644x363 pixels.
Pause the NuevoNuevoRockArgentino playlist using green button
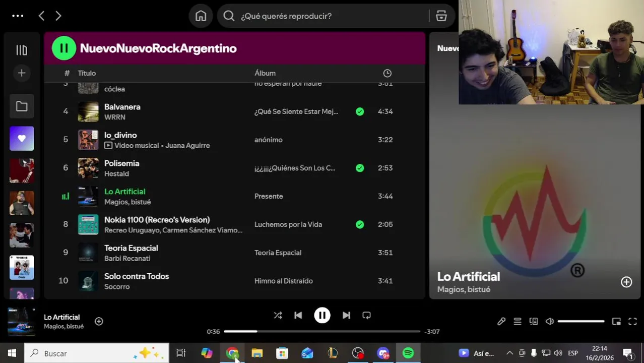click(63, 48)
